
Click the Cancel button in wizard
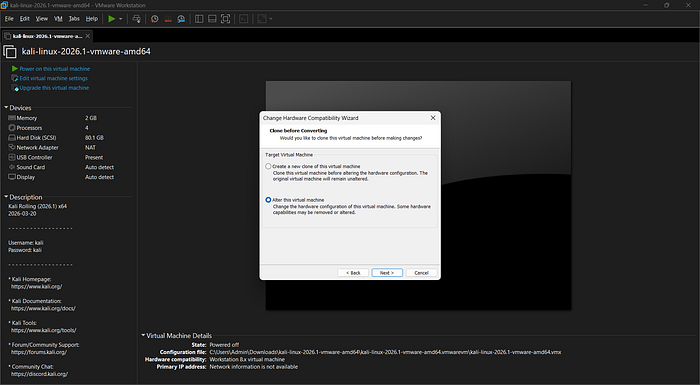421,273
